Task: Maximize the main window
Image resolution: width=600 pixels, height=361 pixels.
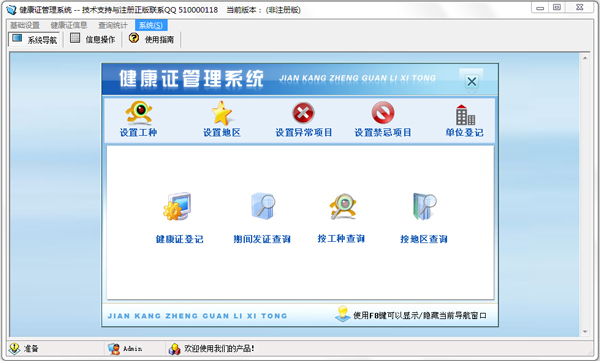Action: [557, 7]
